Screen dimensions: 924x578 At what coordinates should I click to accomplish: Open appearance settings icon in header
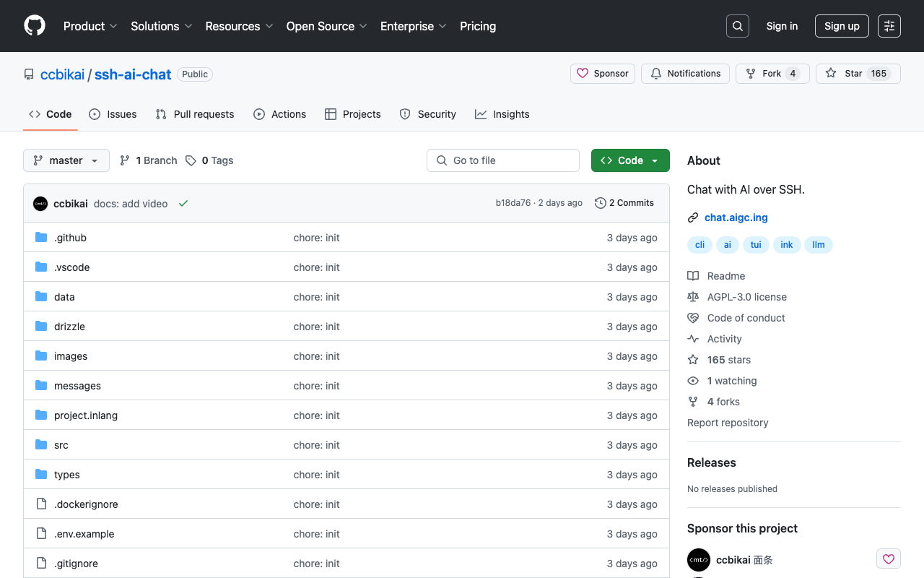coord(889,26)
